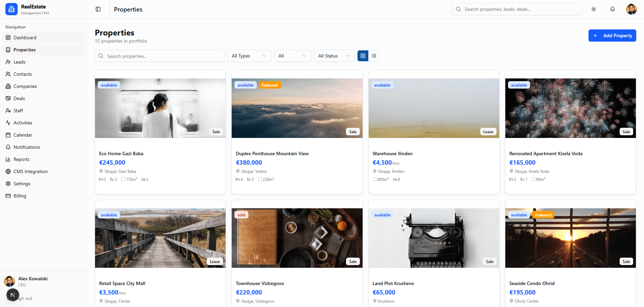Go to Dashboard in sidebar

(x=43, y=38)
